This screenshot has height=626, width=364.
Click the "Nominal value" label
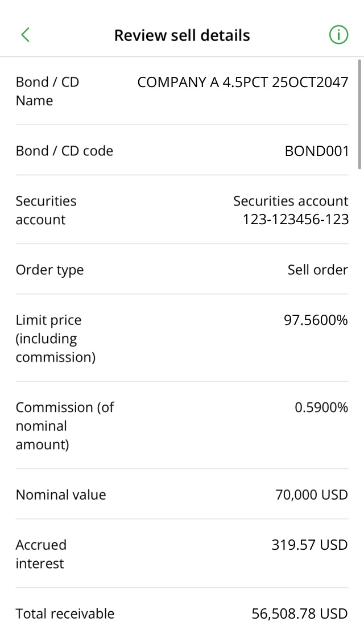(61, 495)
